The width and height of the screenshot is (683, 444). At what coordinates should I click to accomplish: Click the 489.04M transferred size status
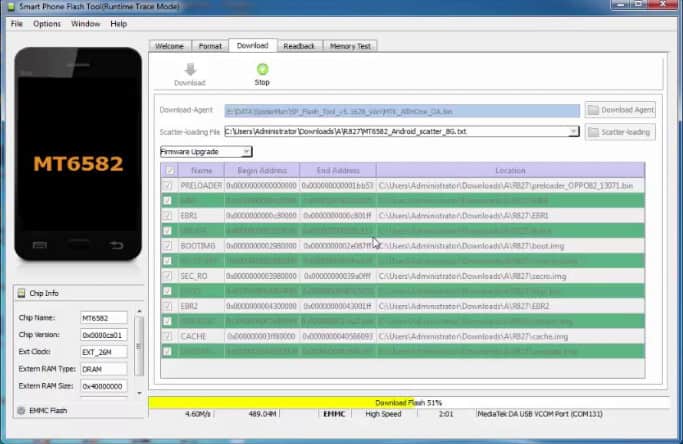click(262, 414)
